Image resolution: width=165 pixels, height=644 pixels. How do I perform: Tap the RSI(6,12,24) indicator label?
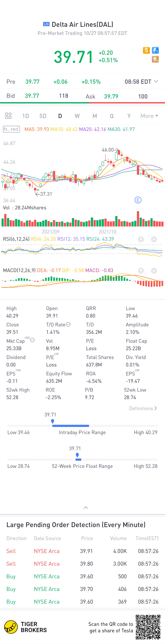[16, 239]
